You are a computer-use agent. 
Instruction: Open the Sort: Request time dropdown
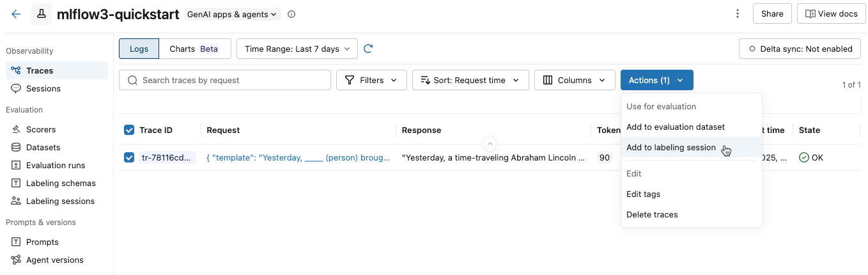tap(470, 80)
